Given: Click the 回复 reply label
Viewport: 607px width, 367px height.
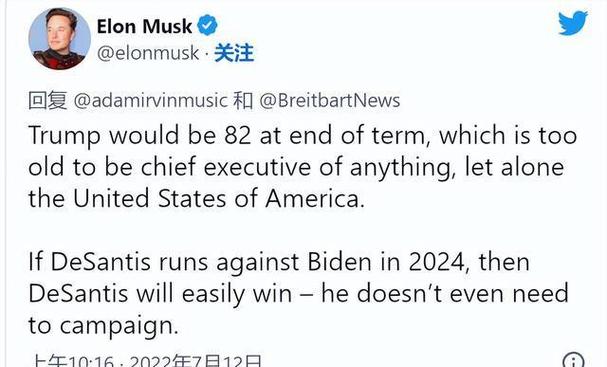Looking at the screenshot, I should [x=48, y=100].
